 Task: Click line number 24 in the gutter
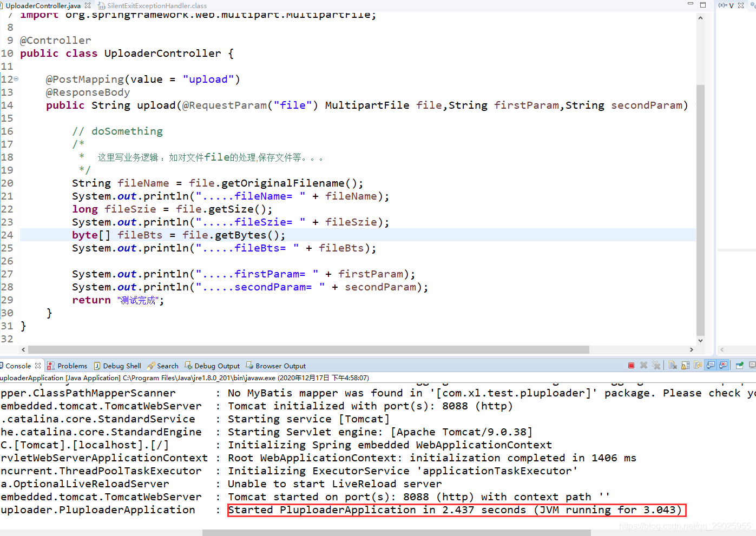tap(7, 235)
